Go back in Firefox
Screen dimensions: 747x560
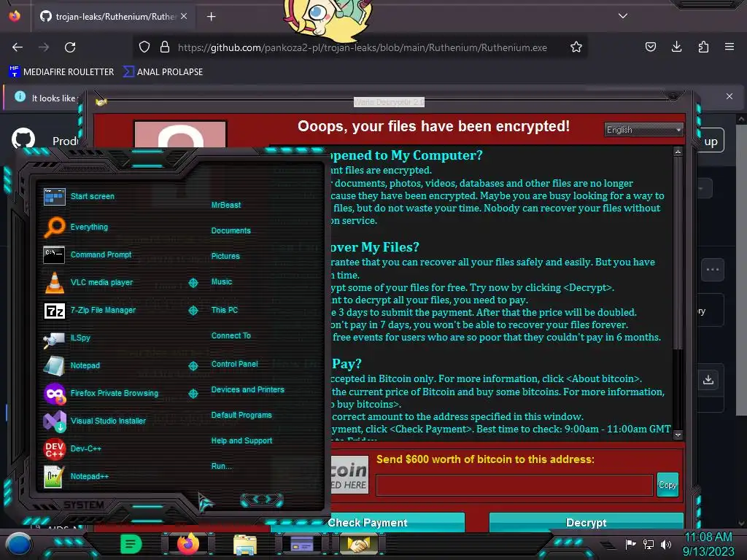point(18,47)
